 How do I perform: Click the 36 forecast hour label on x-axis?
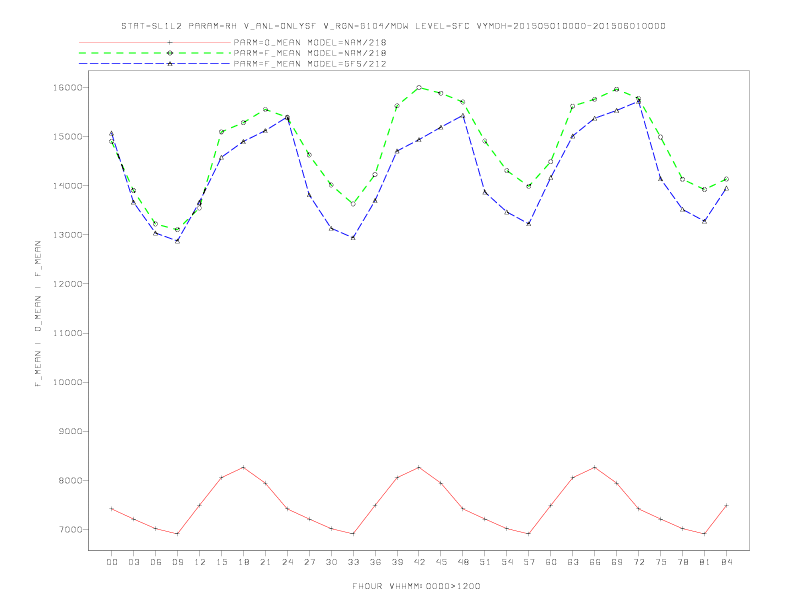[x=375, y=562]
